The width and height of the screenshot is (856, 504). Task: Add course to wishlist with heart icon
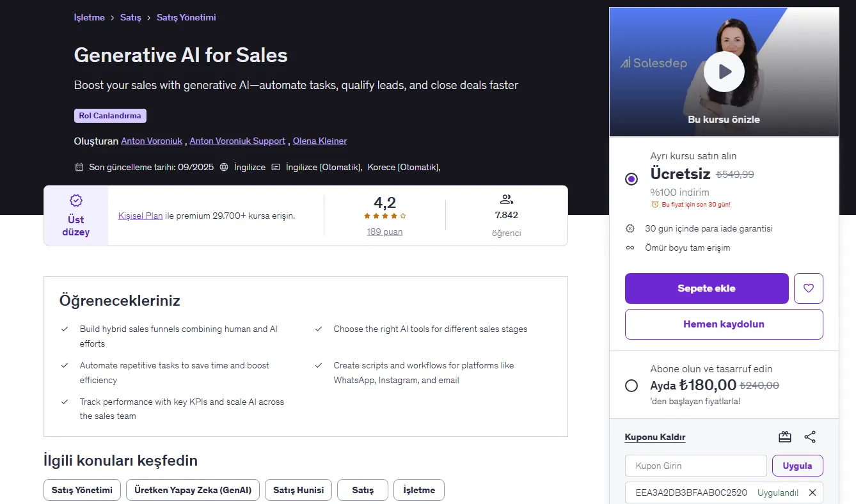coord(809,288)
